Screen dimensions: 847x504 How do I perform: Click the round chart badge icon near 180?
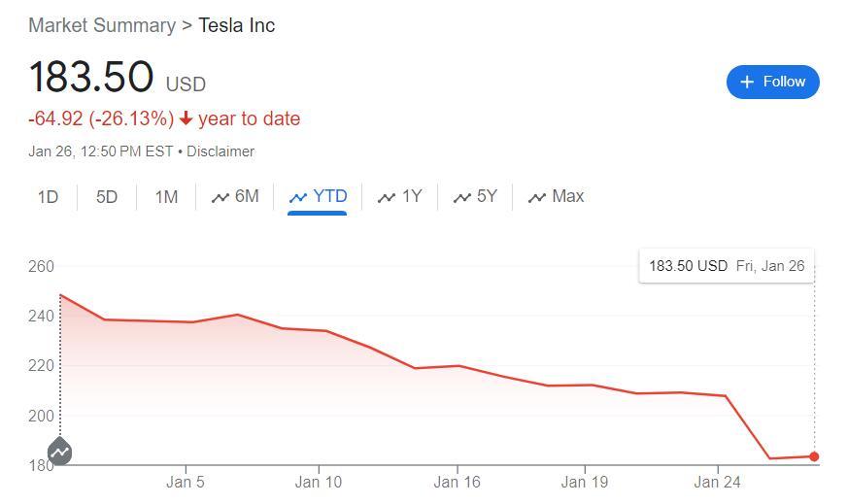(60, 452)
